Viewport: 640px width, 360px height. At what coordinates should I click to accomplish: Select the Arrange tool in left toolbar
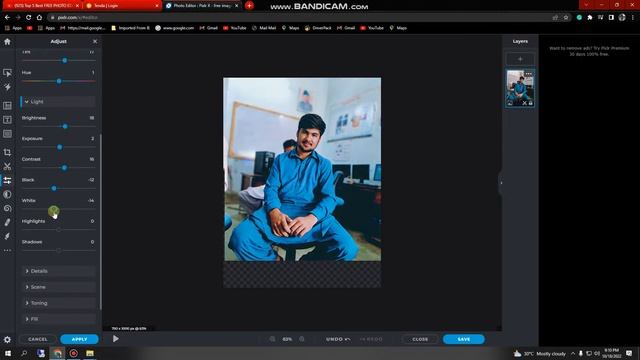click(x=7, y=73)
